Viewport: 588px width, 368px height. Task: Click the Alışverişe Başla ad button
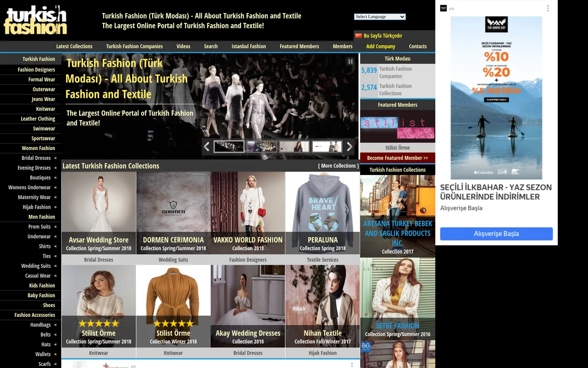[x=497, y=234]
